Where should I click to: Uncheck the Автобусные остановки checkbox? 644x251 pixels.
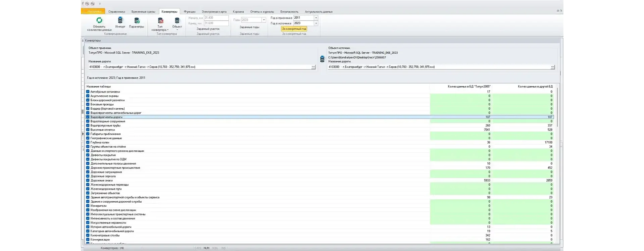88,92
